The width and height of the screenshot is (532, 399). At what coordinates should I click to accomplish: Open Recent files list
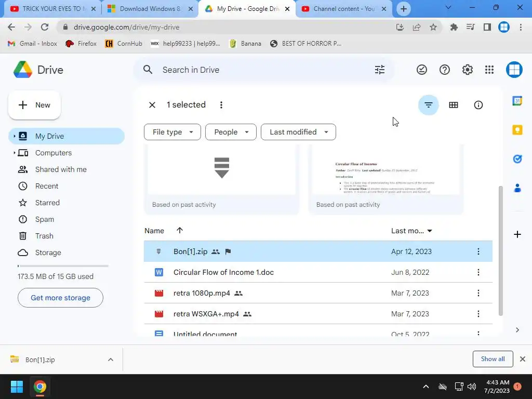[x=66, y=186]
